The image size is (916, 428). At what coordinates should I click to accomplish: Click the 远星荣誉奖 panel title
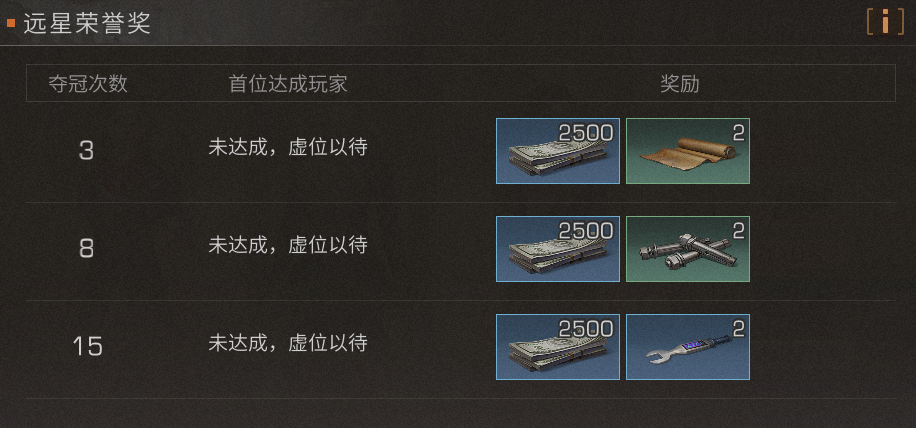coord(87,24)
